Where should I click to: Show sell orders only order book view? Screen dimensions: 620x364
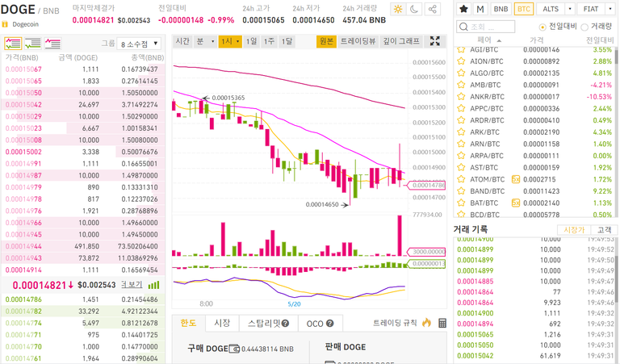click(x=52, y=44)
